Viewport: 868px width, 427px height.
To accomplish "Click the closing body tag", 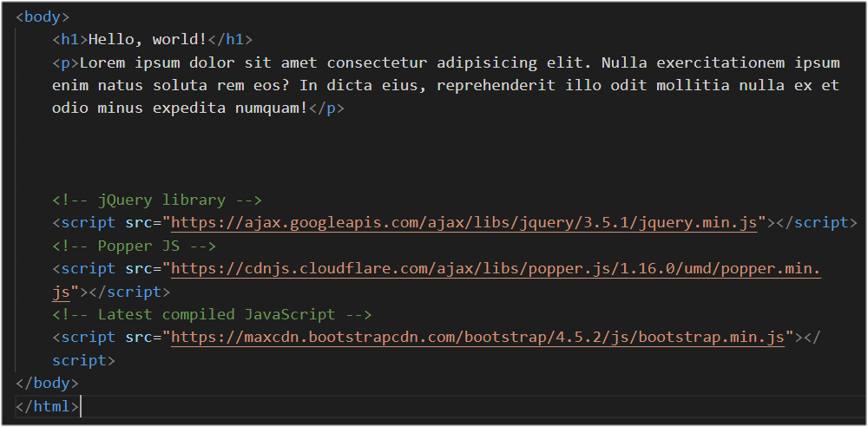I will point(47,383).
